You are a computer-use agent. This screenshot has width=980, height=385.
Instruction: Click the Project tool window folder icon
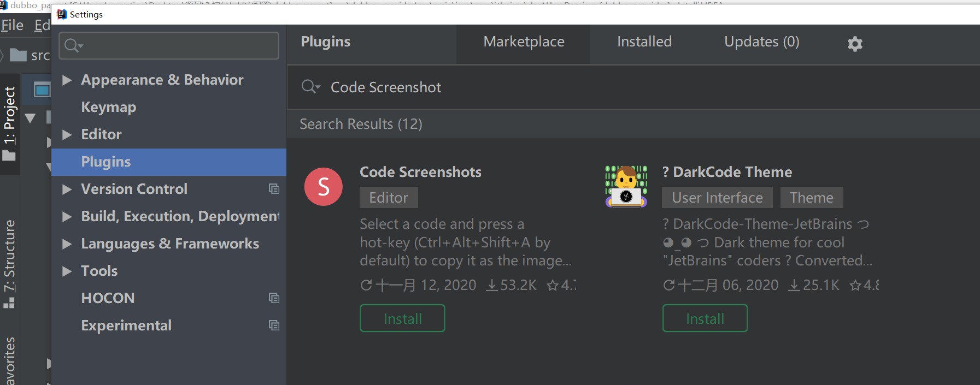[9, 156]
